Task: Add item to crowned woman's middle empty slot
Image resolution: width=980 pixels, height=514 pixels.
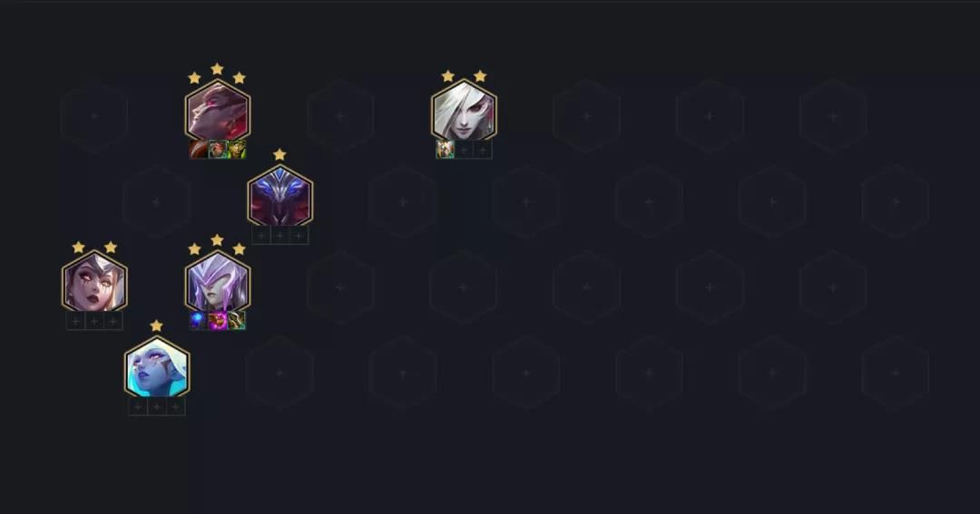Action: point(94,321)
